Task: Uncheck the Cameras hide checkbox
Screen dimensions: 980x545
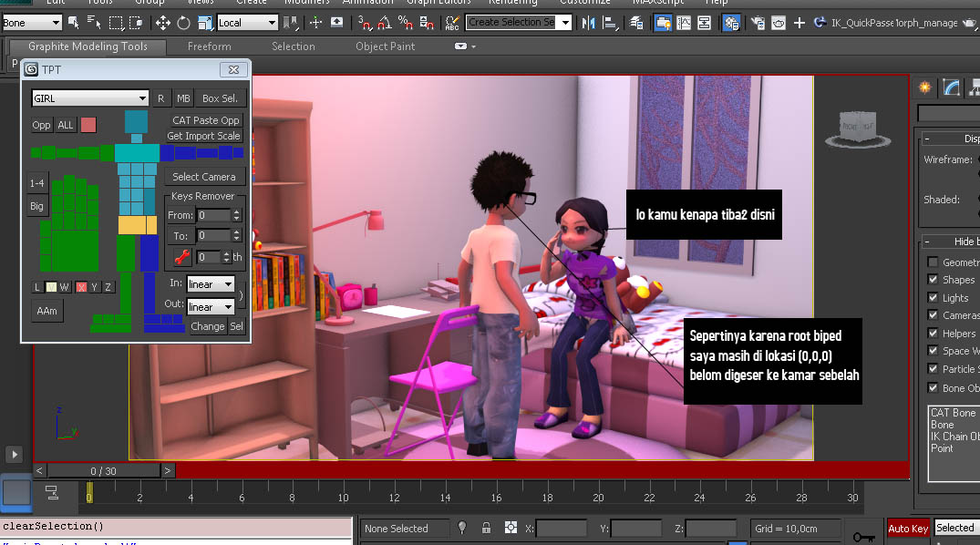Action: (933, 315)
